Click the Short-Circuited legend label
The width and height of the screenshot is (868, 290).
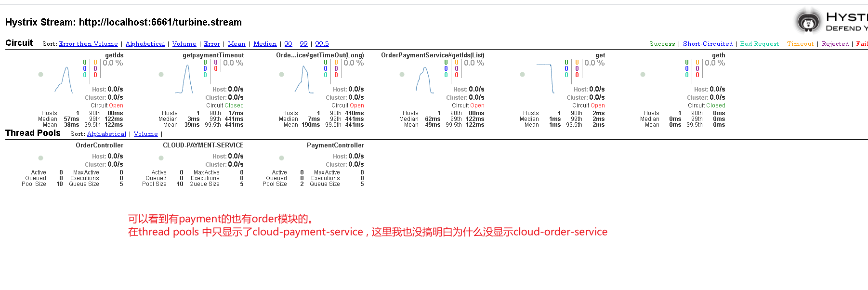pos(708,44)
